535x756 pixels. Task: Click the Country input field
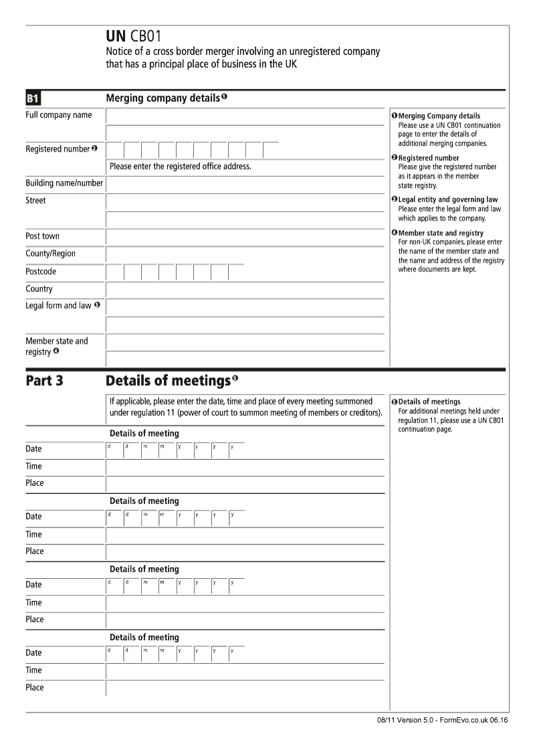click(245, 290)
